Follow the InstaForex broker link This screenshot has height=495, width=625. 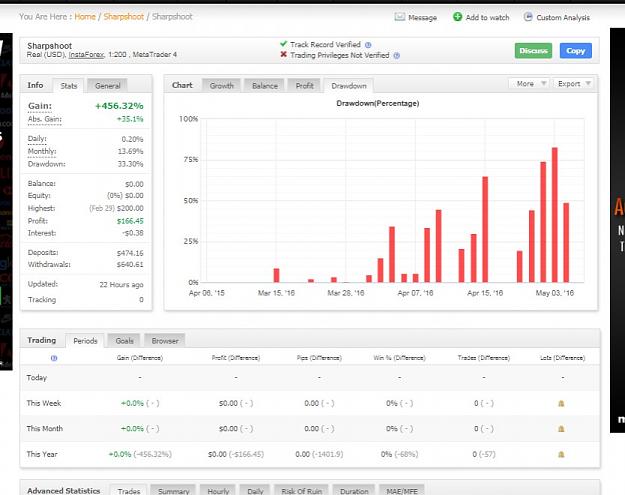pos(86,55)
